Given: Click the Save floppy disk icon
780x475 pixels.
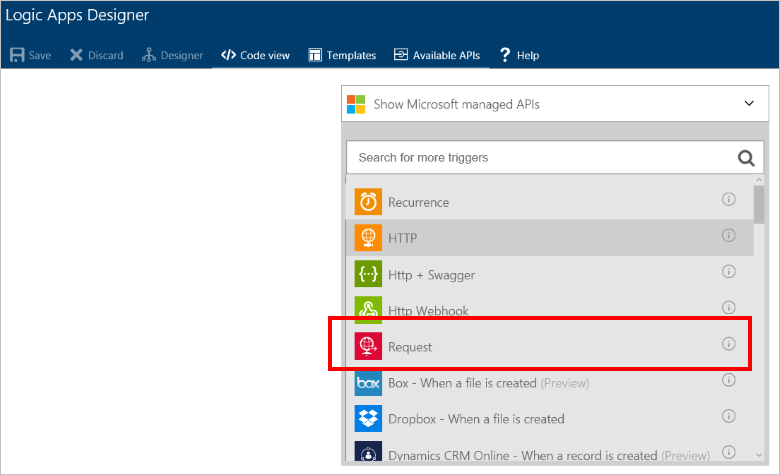Looking at the screenshot, I should [17, 55].
